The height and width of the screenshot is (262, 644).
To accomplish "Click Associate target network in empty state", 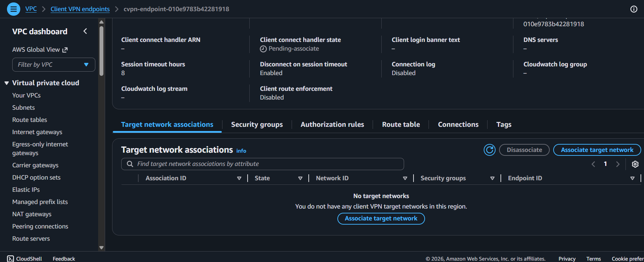I will (381, 219).
